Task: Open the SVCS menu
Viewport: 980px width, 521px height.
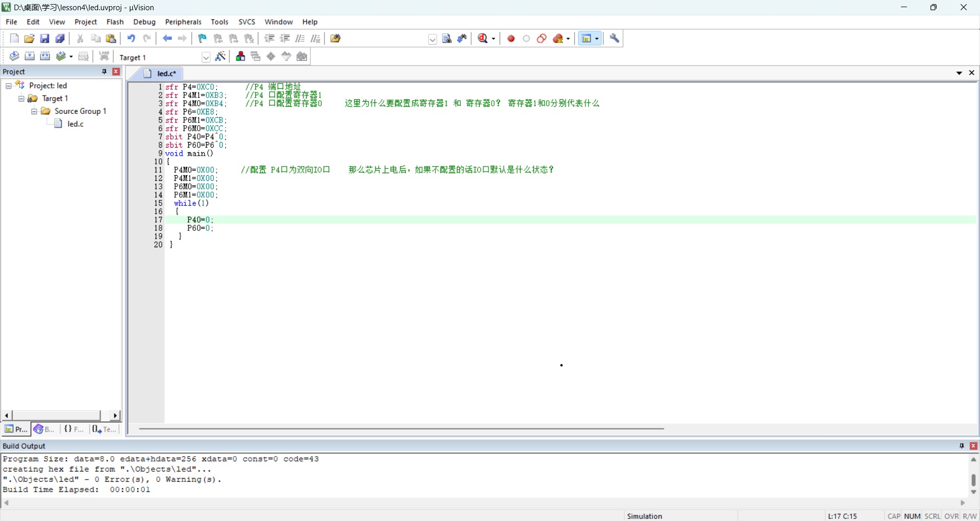Action: pyautogui.click(x=247, y=22)
